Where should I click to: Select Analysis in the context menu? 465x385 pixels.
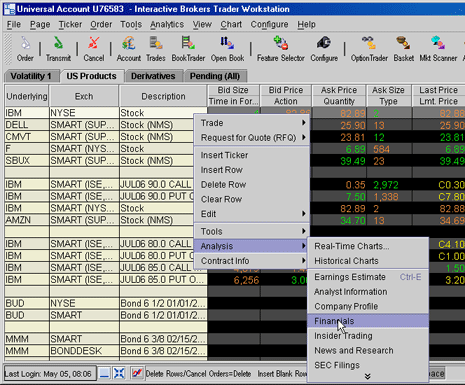(x=252, y=246)
